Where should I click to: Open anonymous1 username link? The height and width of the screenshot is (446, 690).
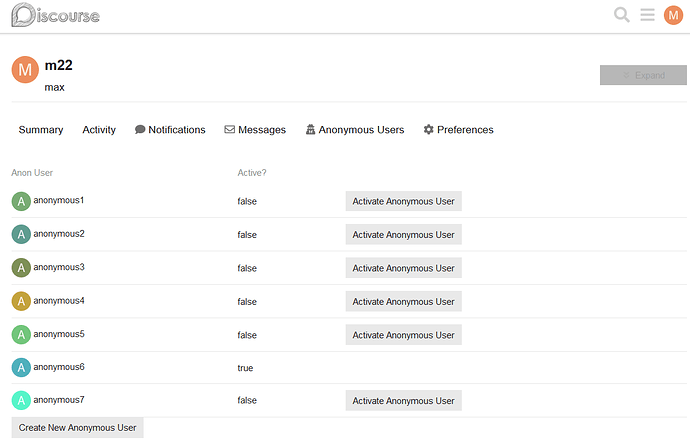tap(59, 200)
